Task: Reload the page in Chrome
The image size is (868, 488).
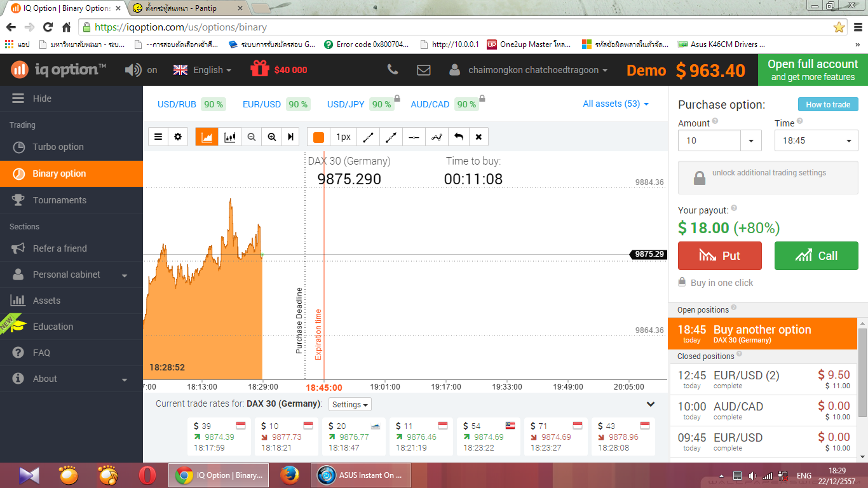Action: (x=48, y=27)
